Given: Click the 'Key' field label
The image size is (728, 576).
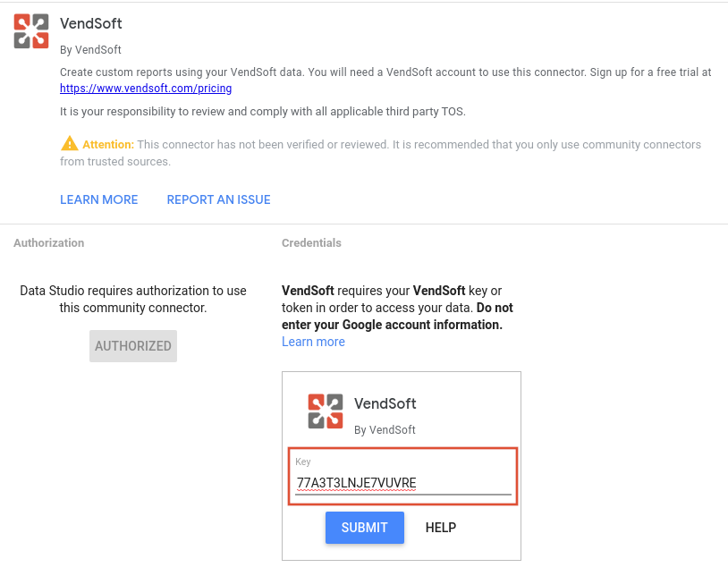Looking at the screenshot, I should click(303, 462).
